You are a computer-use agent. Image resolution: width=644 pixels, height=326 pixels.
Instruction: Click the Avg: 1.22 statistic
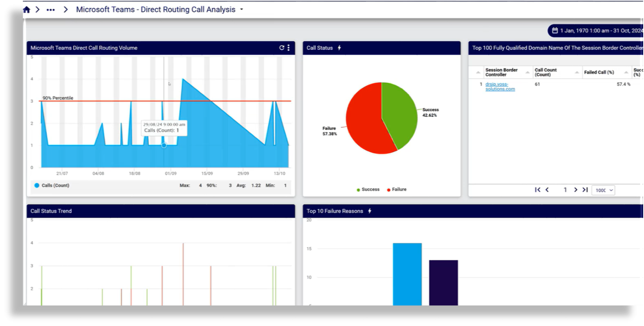248,185
